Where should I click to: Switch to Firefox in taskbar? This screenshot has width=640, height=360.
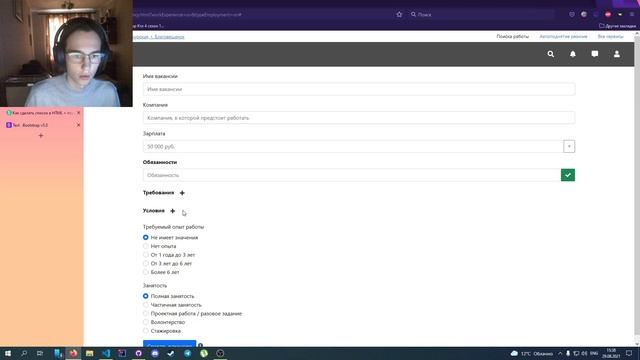(x=73, y=353)
